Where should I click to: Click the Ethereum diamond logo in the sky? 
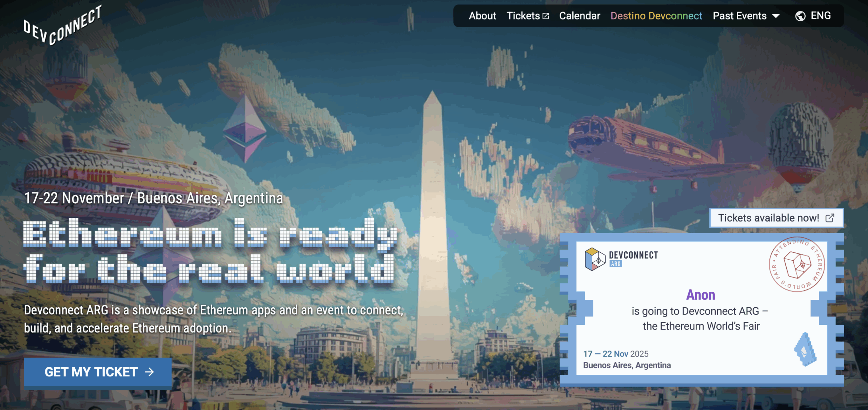245,129
